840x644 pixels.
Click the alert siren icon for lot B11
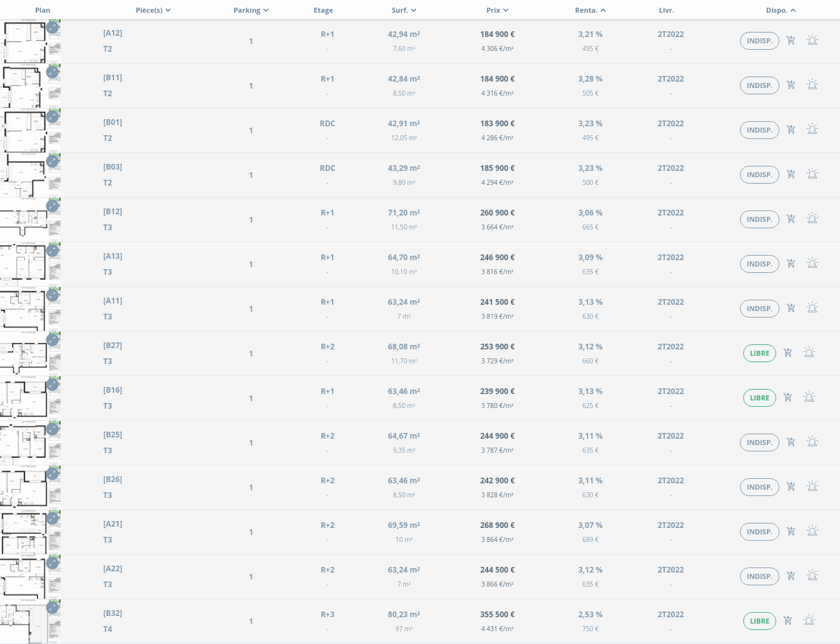[x=812, y=84]
